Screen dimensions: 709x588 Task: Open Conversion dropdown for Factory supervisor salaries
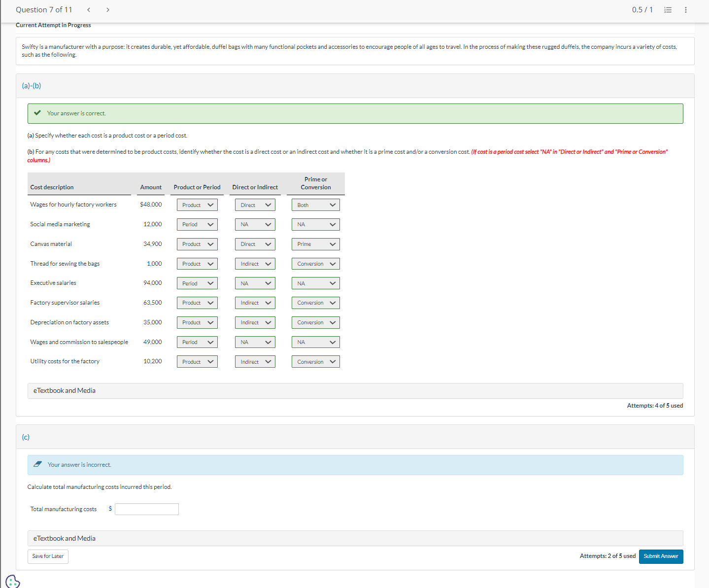[316, 303]
